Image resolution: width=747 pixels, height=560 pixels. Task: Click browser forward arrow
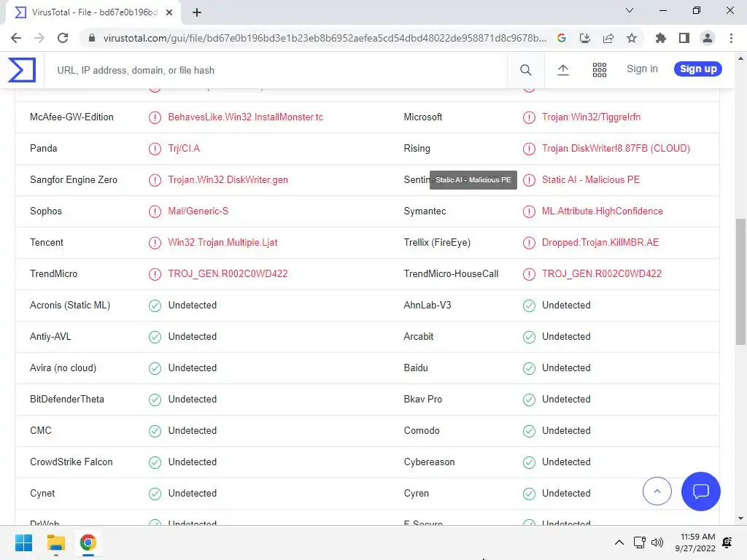pyautogui.click(x=39, y=38)
